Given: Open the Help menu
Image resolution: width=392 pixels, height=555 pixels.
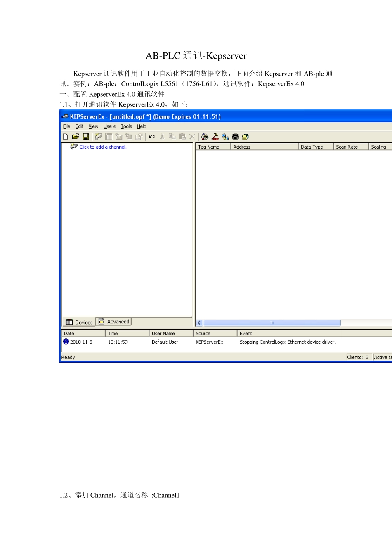Looking at the screenshot, I should (142, 126).
